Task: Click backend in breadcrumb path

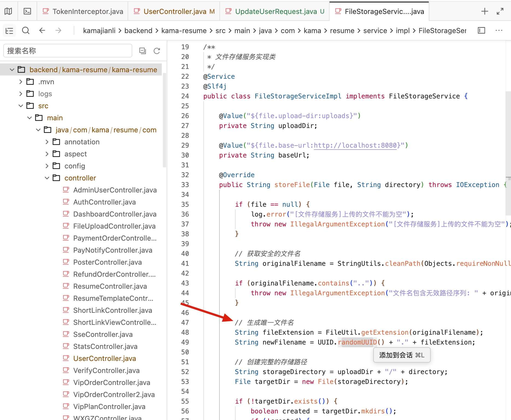Action: pos(138,31)
